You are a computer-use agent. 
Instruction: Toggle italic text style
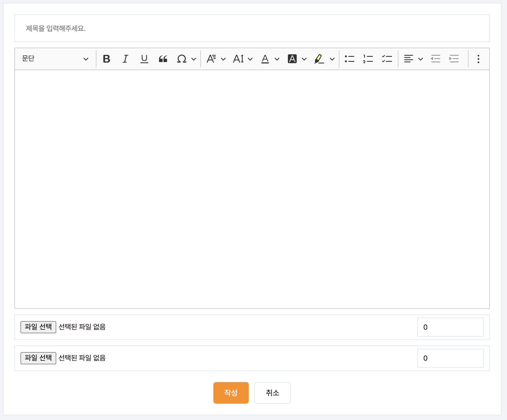point(125,59)
